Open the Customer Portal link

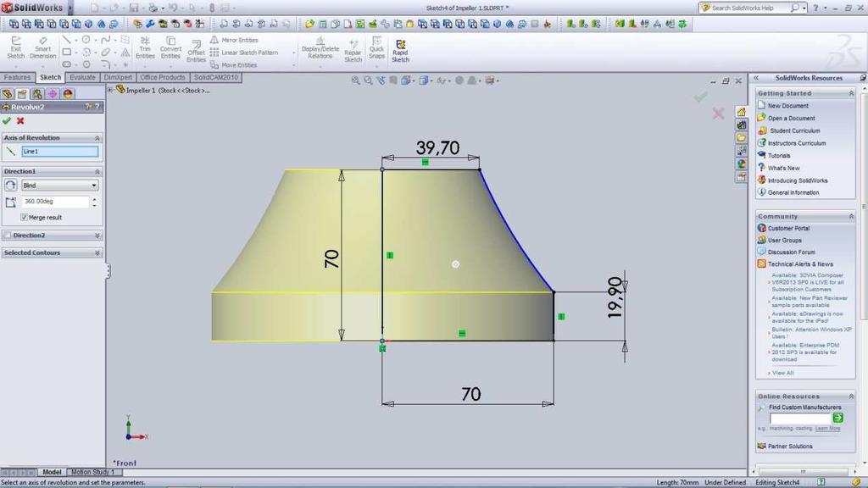point(788,228)
